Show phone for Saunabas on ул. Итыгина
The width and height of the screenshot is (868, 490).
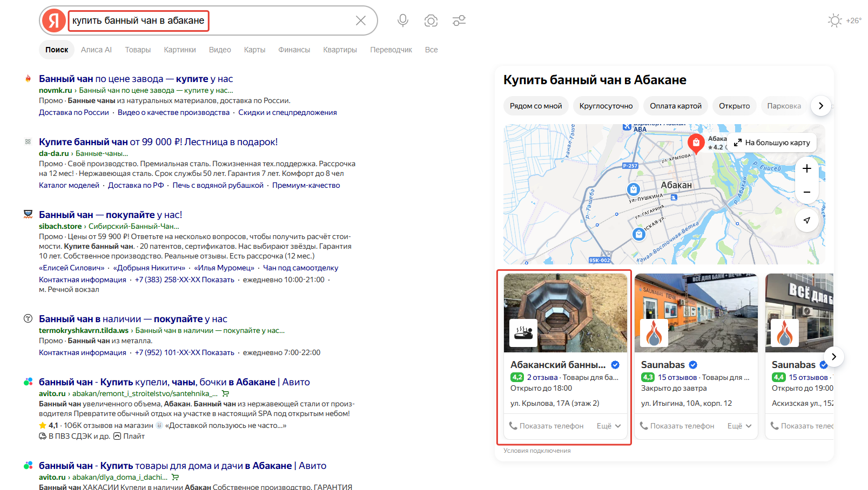677,426
